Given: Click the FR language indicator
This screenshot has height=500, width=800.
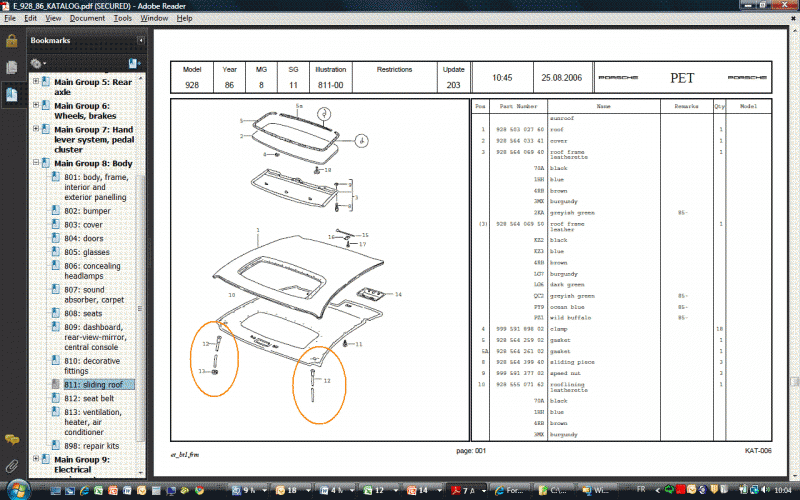Looking at the screenshot, I should pos(641,490).
